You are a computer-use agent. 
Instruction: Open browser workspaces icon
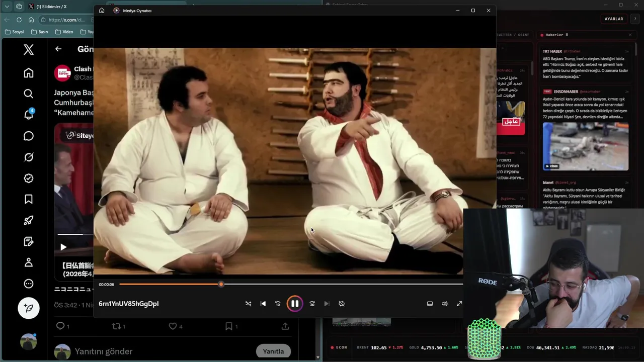19,7
